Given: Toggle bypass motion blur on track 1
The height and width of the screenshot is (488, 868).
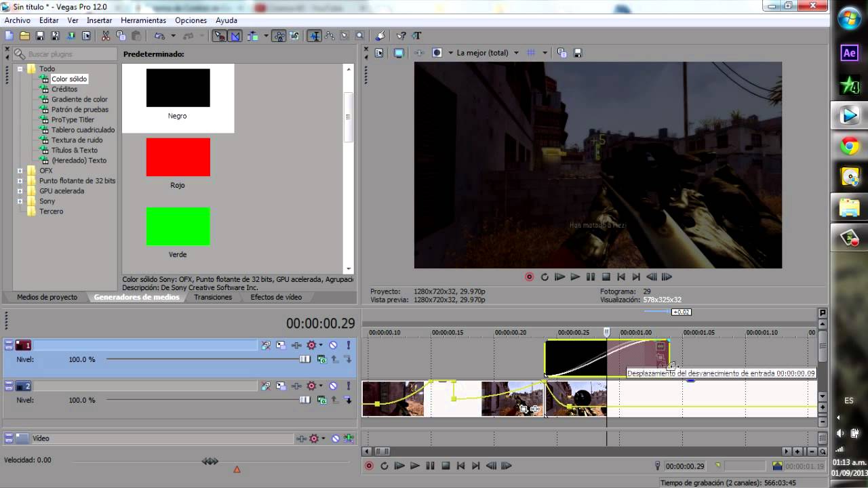Looking at the screenshot, I should [266, 345].
